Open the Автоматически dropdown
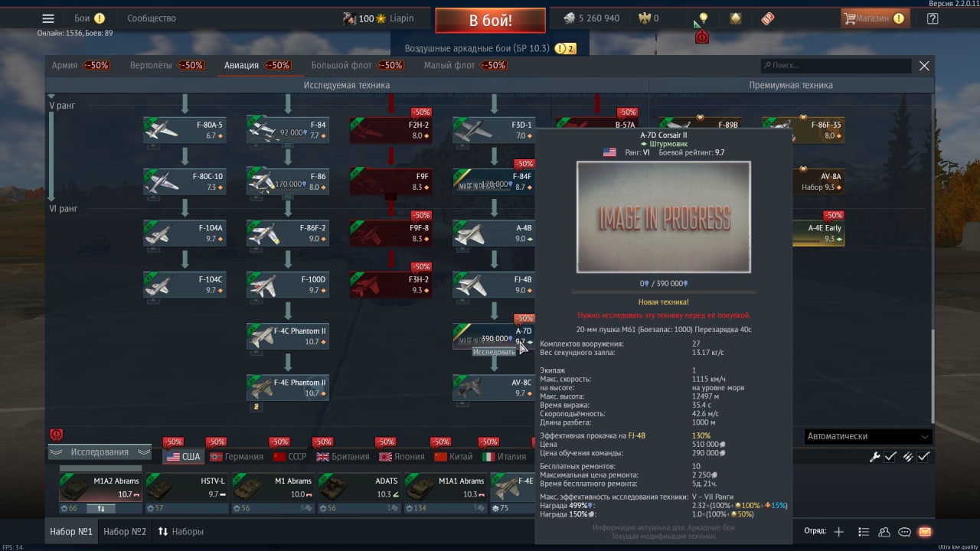This screenshot has width=980, height=551. (867, 436)
